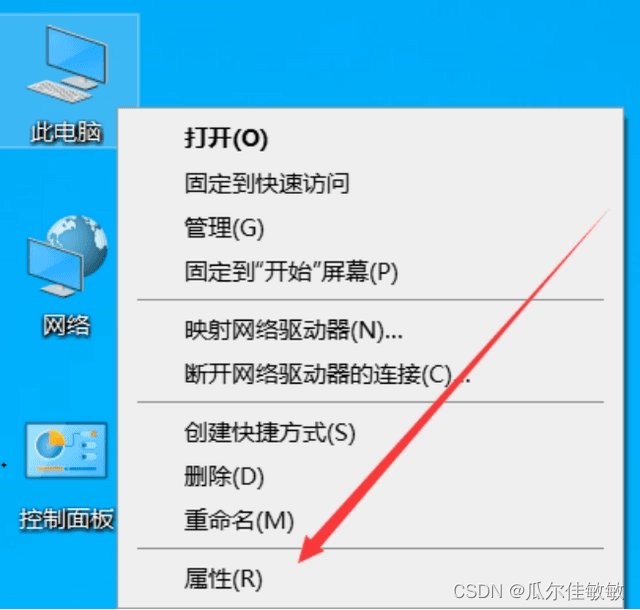Click the 控制面板 icon label text
The width and height of the screenshot is (640, 610).
[66, 519]
